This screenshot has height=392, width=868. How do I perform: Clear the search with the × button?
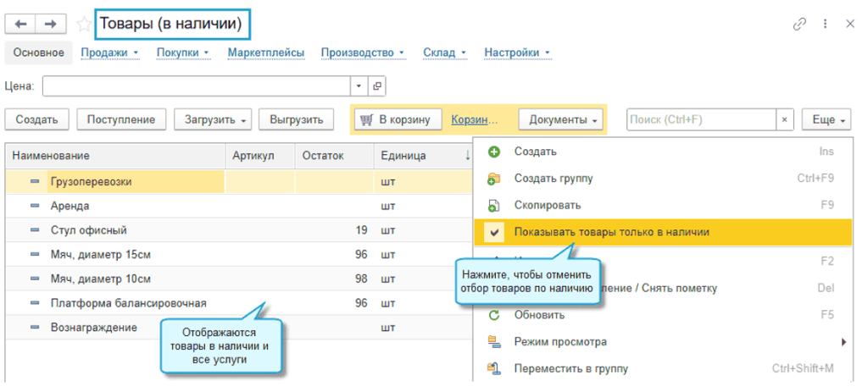pos(784,119)
